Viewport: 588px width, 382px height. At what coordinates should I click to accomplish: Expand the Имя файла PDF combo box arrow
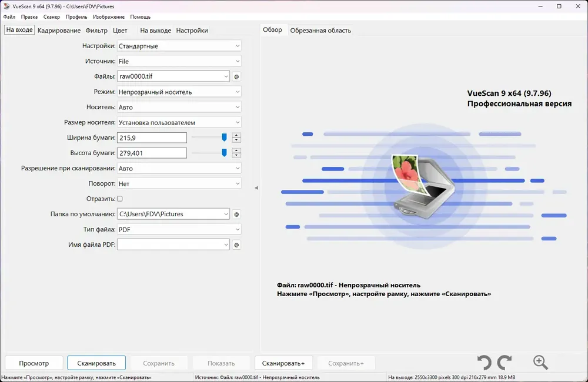(226, 245)
